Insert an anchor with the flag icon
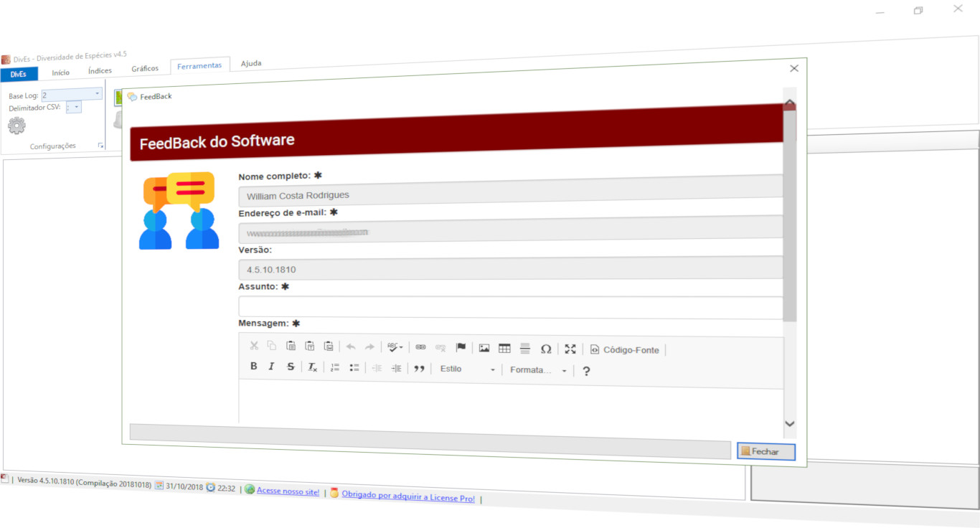Screen dimensions: 980x528 pyautogui.click(x=461, y=348)
